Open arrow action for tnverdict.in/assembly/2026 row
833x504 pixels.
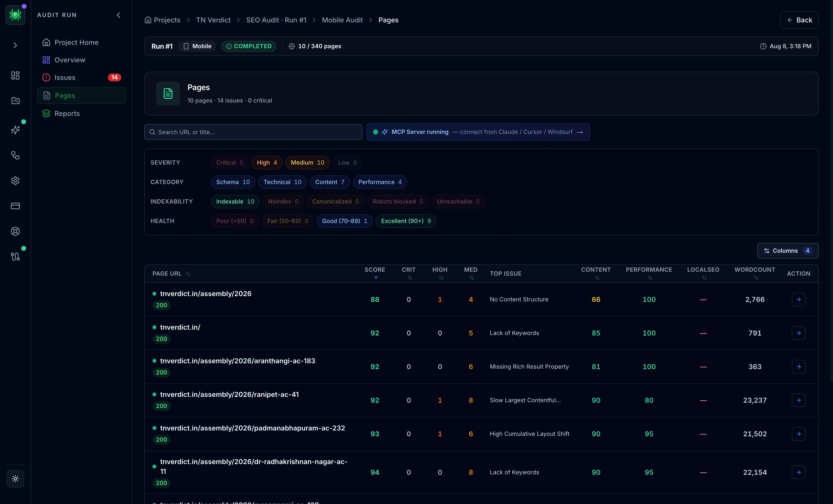coord(798,299)
